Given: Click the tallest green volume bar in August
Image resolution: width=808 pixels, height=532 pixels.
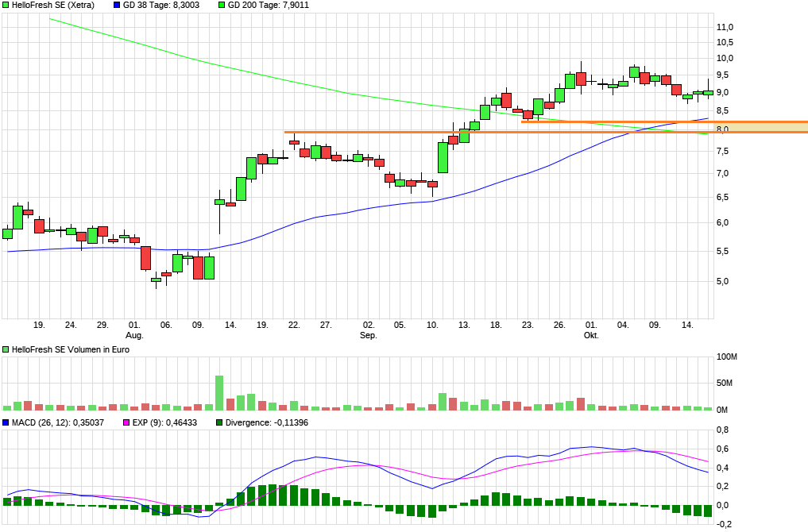Looking at the screenshot, I should pos(219,393).
